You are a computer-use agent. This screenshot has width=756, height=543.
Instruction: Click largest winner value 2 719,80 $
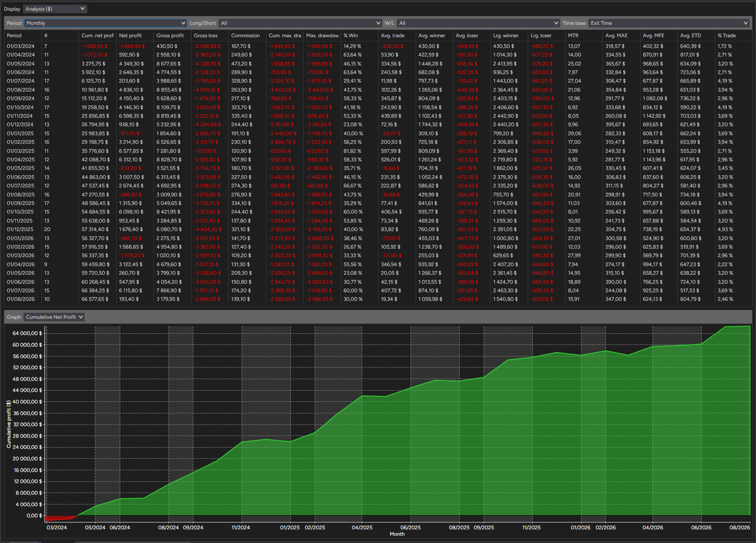505,160
